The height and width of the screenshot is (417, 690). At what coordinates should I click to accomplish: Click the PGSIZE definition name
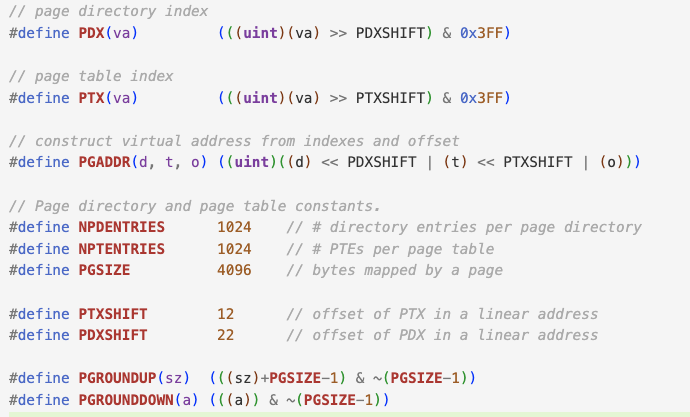[104, 270]
